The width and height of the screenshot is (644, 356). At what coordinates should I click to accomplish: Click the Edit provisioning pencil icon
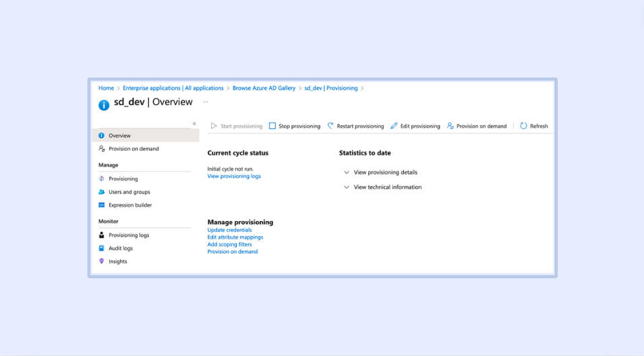(x=394, y=125)
